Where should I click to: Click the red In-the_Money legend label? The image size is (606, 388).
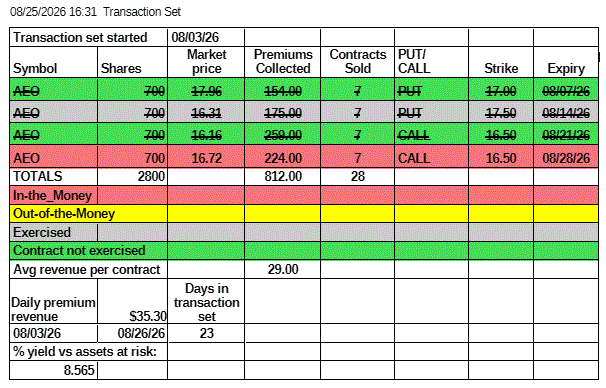[52, 195]
